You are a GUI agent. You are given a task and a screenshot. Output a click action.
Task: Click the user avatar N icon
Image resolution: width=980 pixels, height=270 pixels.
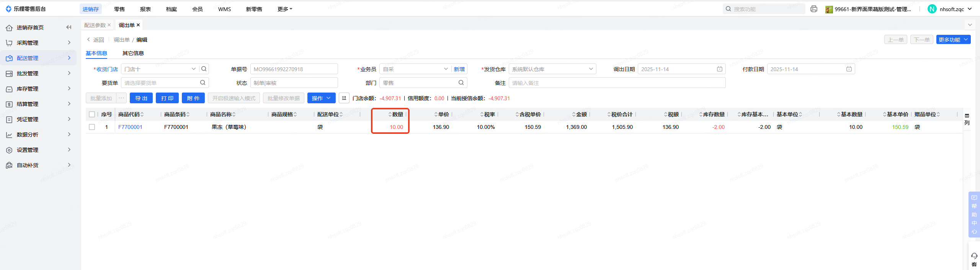click(932, 9)
